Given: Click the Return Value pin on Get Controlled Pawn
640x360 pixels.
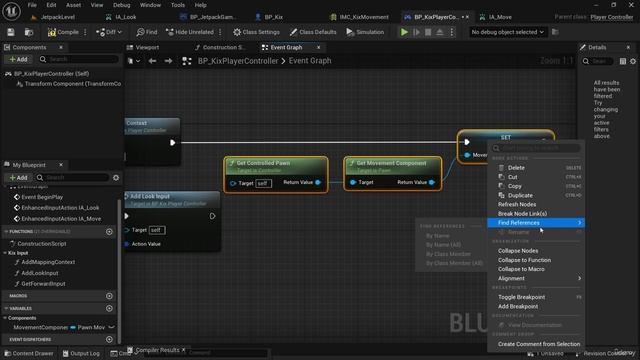Looking at the screenshot, I should (x=318, y=182).
